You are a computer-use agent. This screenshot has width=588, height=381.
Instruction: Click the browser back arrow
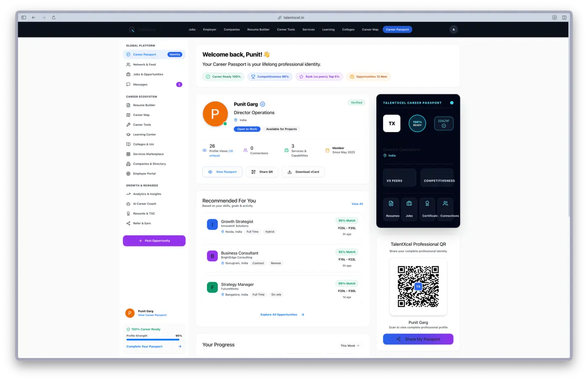(x=34, y=18)
